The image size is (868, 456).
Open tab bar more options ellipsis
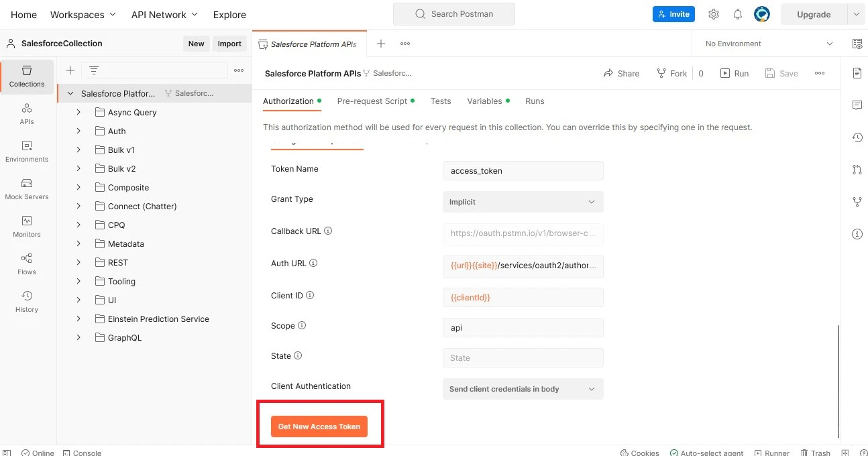(x=405, y=44)
